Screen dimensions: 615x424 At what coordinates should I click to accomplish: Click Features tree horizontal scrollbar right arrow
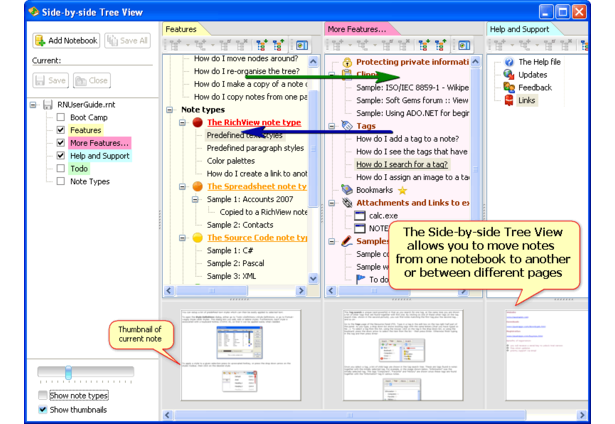301,291
